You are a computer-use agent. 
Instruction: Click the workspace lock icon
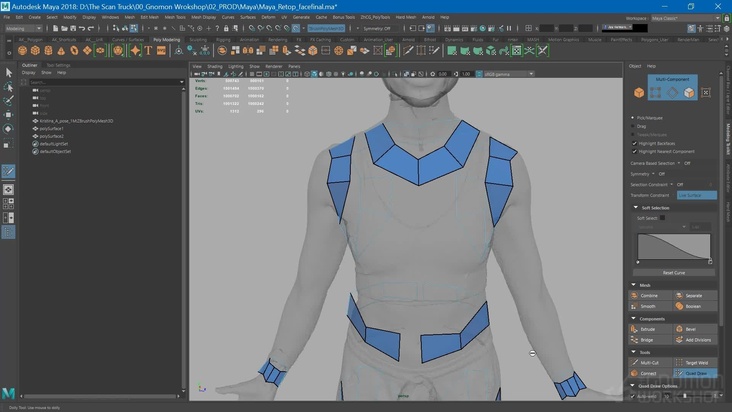(x=726, y=18)
